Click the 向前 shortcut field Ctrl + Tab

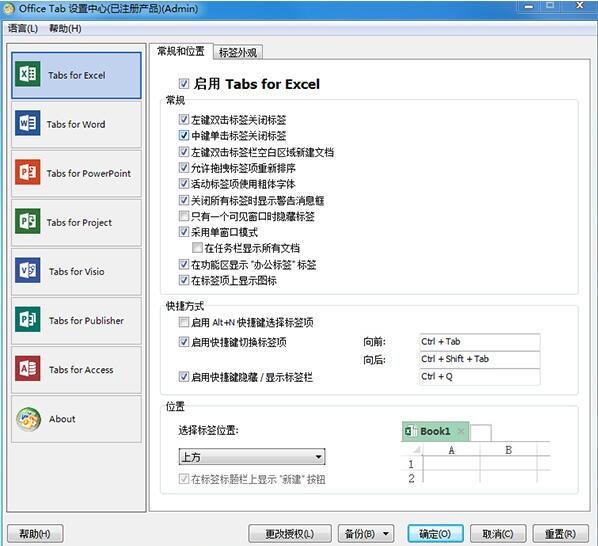480,342
